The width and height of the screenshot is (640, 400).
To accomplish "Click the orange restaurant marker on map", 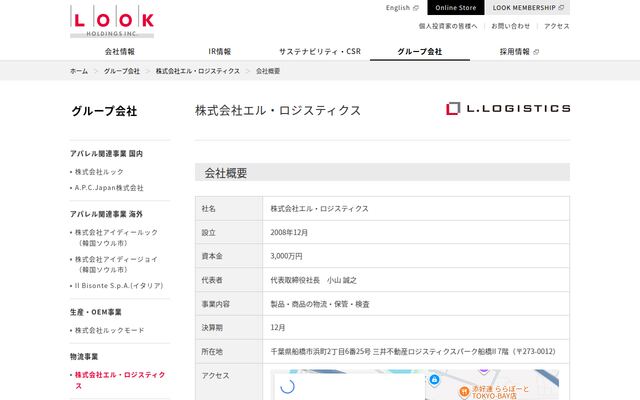I will 464,391.
